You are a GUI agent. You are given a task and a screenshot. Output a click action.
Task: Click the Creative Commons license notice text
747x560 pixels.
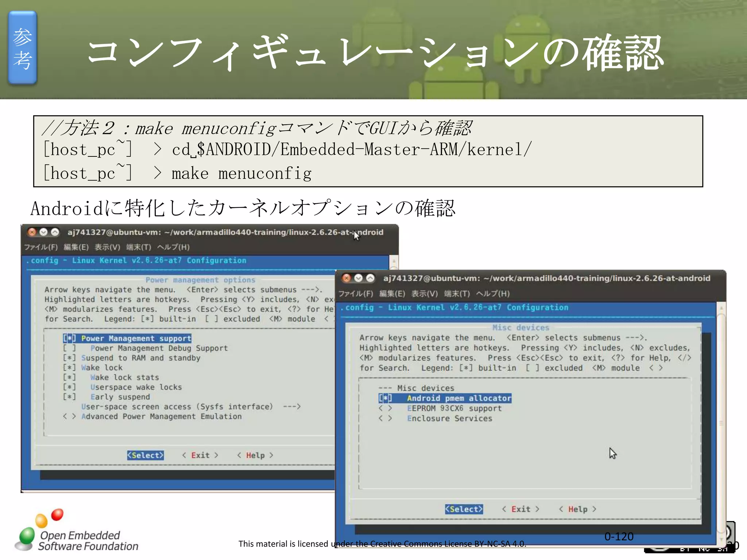click(x=382, y=544)
